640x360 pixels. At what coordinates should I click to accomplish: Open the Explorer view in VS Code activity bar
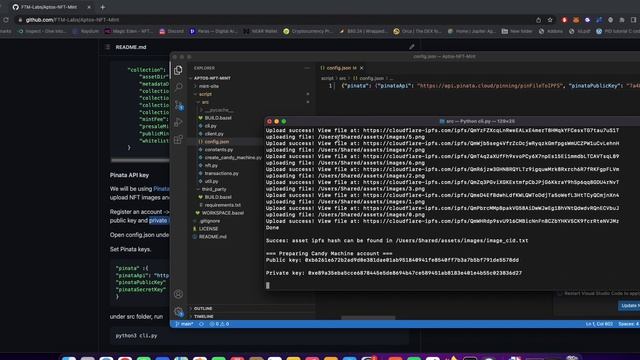click(178, 70)
